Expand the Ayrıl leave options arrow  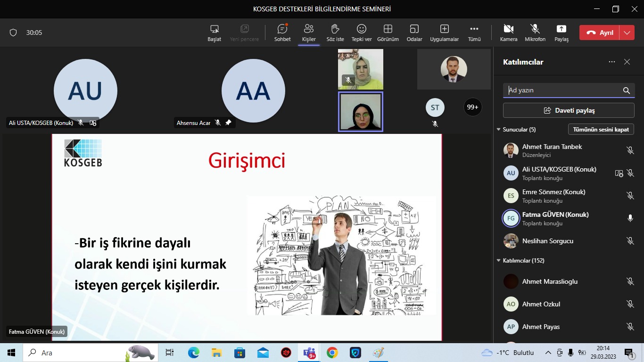coord(627,33)
